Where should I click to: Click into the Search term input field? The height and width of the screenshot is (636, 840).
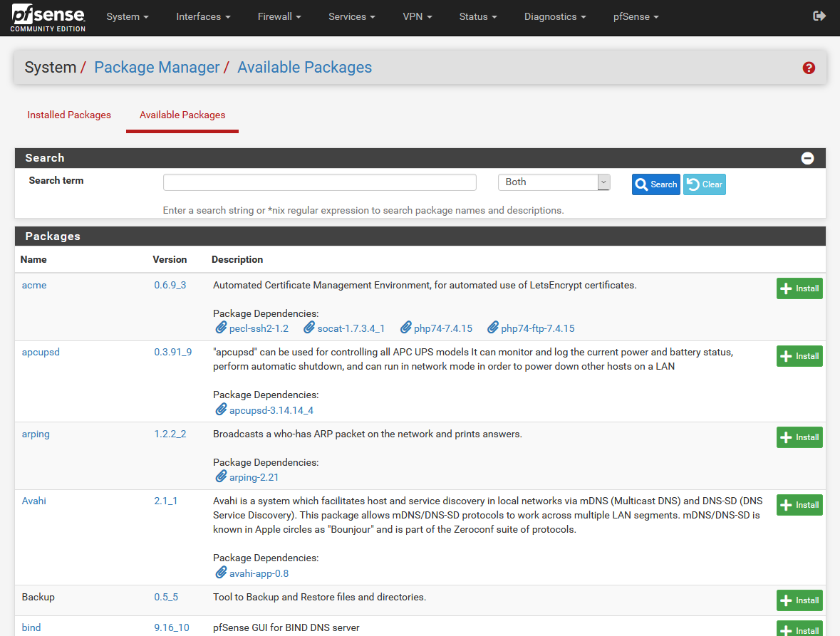click(320, 182)
